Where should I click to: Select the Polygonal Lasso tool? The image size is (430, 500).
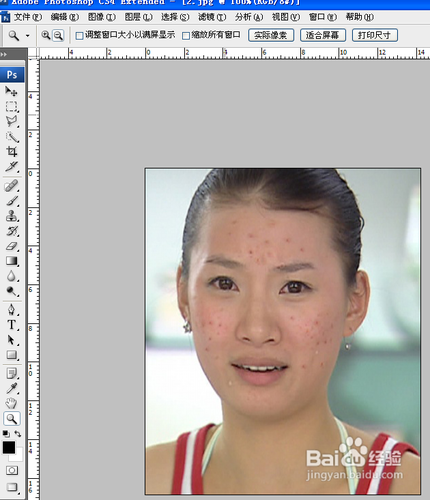point(11,121)
